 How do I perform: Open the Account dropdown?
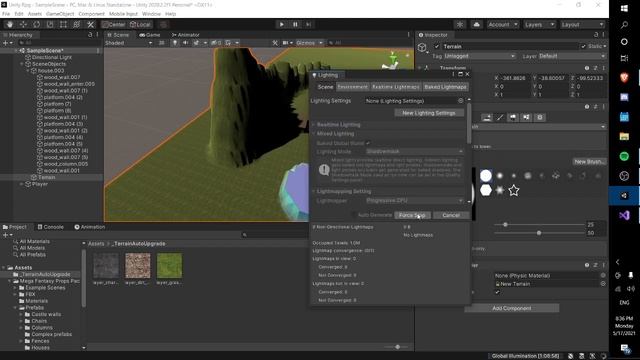(x=503, y=24)
